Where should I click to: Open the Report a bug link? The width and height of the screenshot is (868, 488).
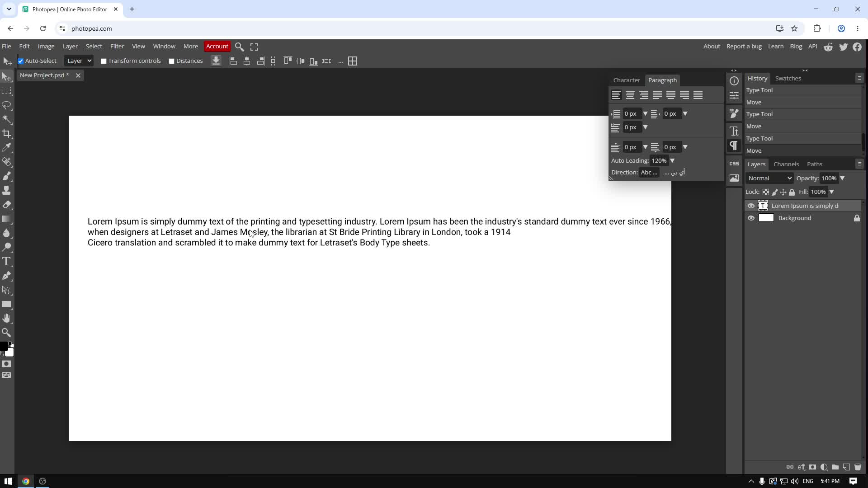(x=744, y=47)
